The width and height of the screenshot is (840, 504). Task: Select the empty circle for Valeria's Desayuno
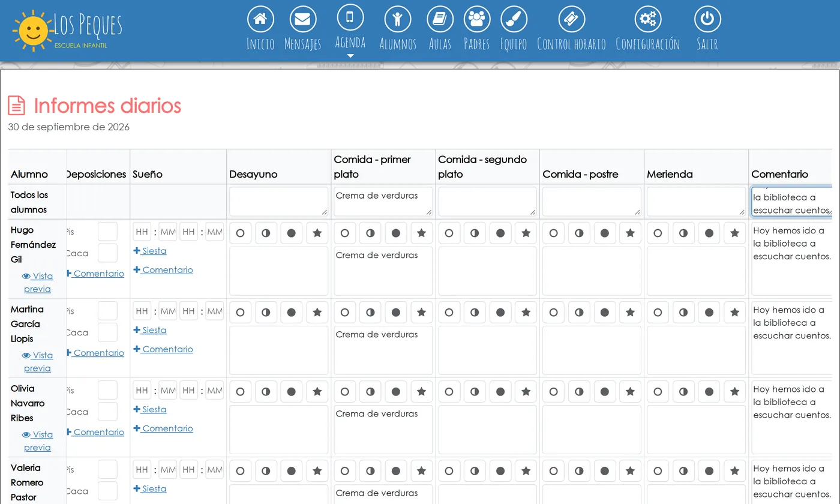pos(241,470)
